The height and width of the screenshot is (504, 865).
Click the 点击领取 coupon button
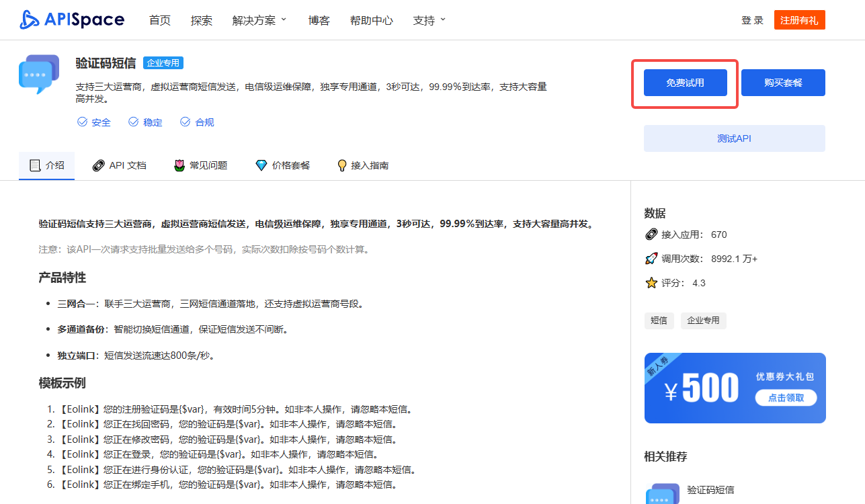[786, 397]
